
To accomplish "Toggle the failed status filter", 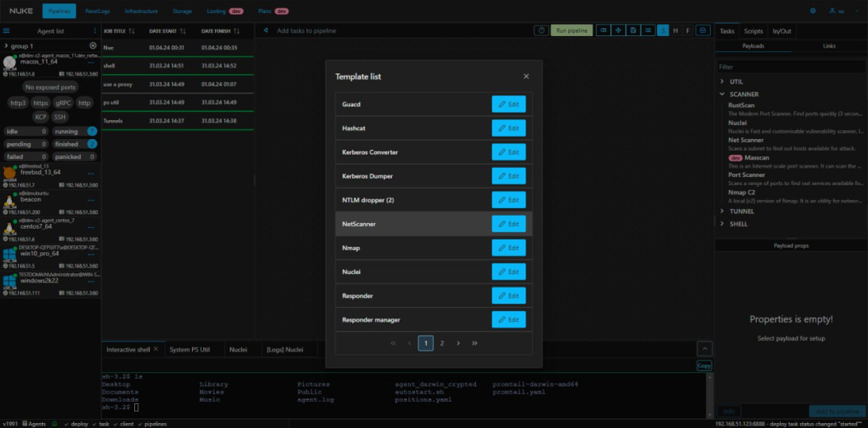I will coord(26,156).
